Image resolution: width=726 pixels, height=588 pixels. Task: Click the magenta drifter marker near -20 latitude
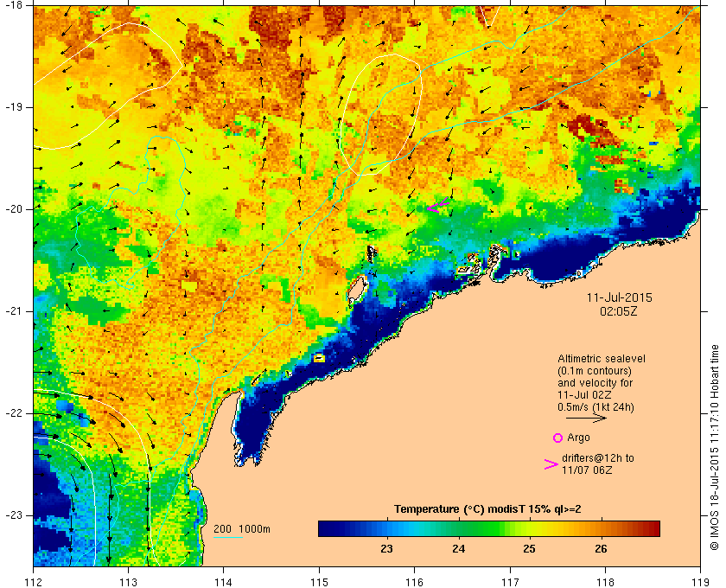pos(438,205)
